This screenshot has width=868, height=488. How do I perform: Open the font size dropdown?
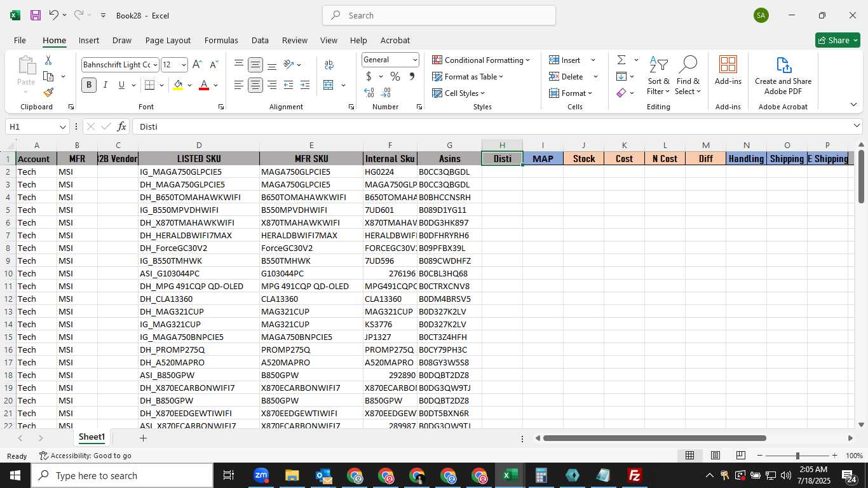[184, 65]
